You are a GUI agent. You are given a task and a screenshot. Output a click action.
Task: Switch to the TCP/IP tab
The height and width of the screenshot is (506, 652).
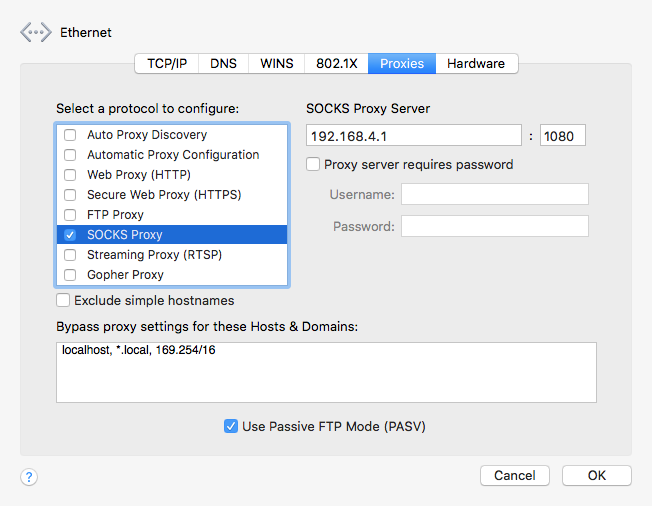pos(167,63)
